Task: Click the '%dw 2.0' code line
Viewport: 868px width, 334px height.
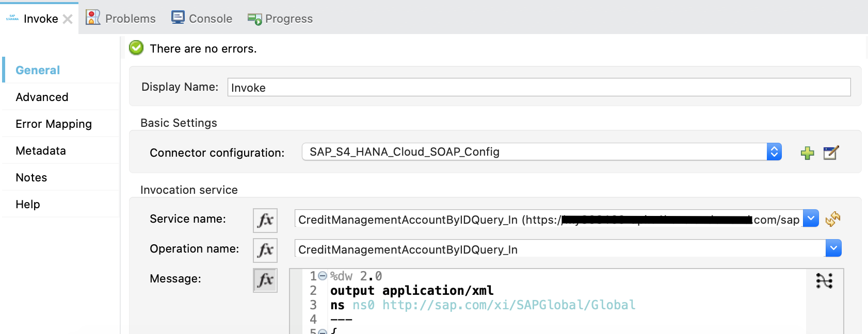Action: click(356, 276)
